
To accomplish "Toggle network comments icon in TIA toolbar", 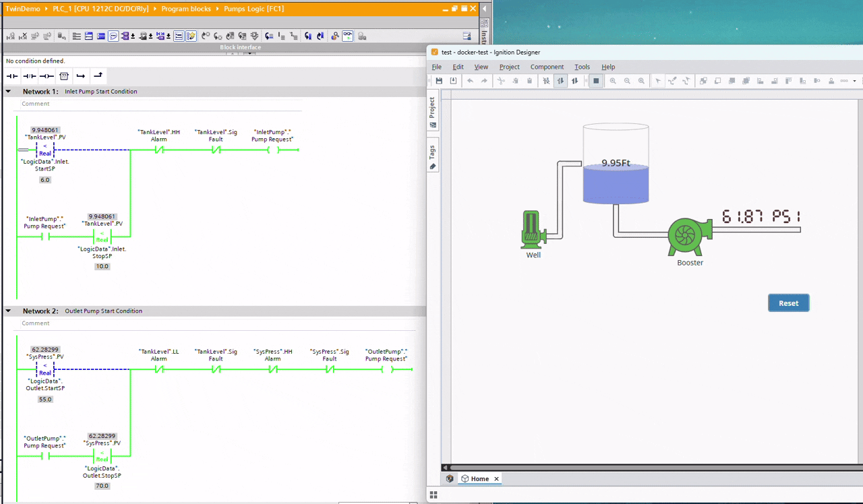I will 113,36.
